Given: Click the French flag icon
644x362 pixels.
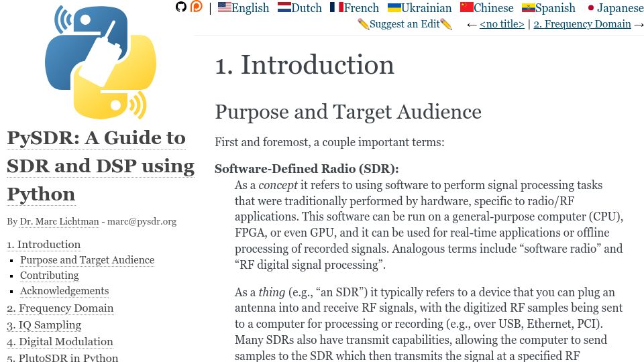Looking at the screenshot, I should (x=336, y=7).
